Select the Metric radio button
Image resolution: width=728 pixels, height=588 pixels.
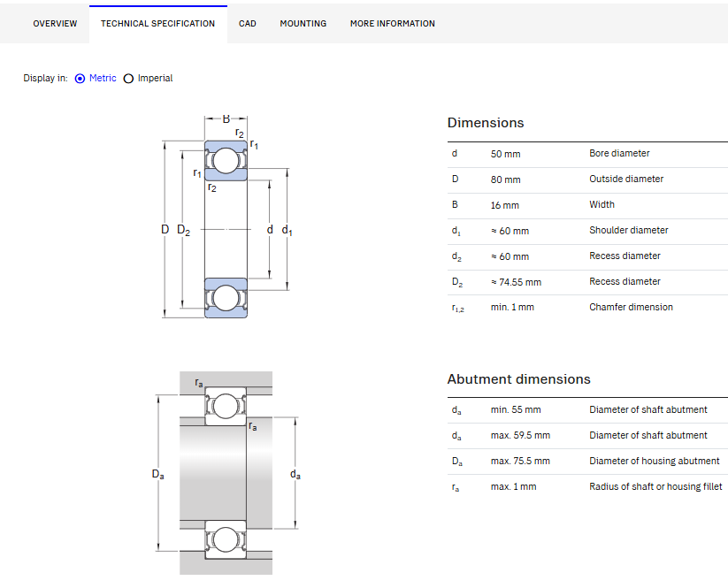(80, 79)
